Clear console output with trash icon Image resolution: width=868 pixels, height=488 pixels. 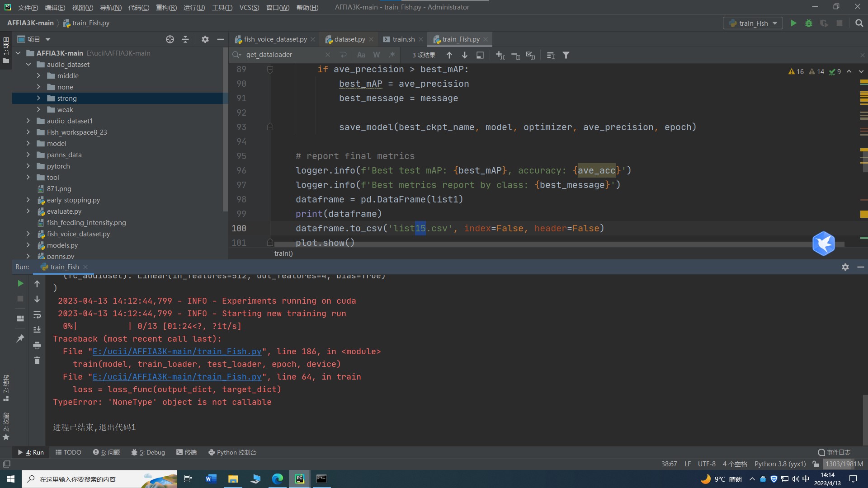pos(37,360)
